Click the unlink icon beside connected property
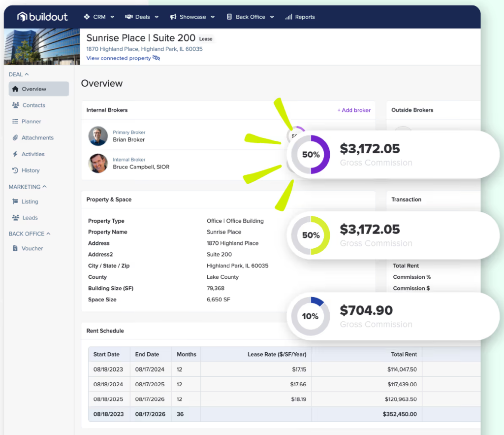504x435 pixels. [x=156, y=58]
